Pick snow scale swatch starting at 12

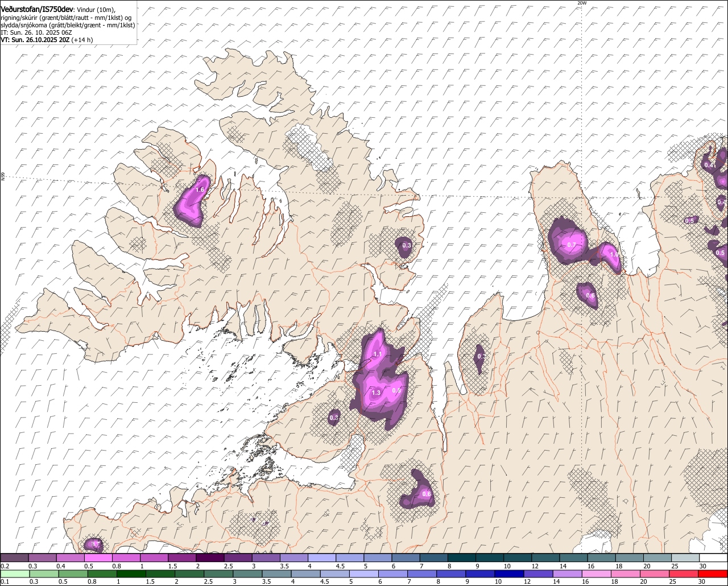[x=546, y=558]
